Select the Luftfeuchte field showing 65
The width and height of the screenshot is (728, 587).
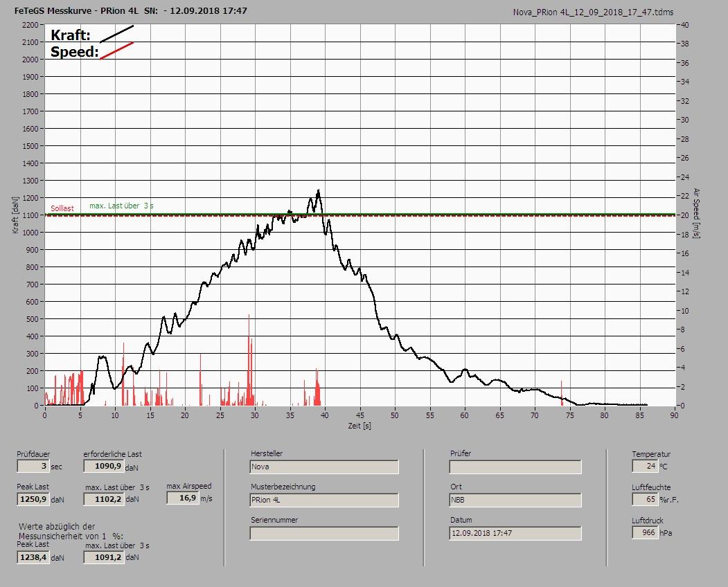[x=645, y=499]
